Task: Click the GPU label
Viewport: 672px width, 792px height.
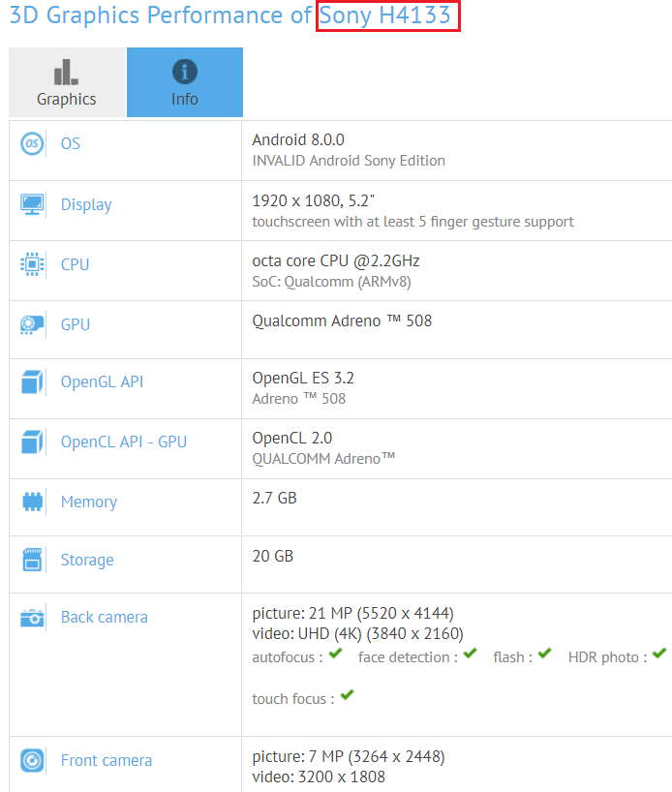Action: (76, 324)
